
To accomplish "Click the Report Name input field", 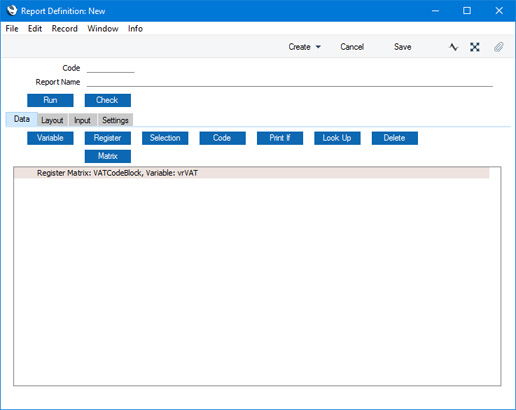I will pyautogui.click(x=290, y=82).
